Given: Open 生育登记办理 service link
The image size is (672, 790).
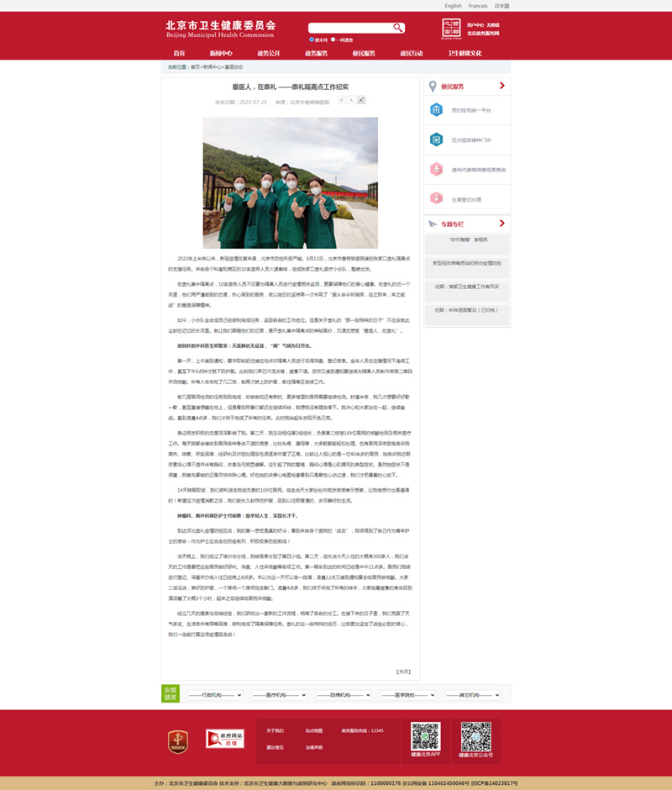Looking at the screenshot, I should (466, 199).
